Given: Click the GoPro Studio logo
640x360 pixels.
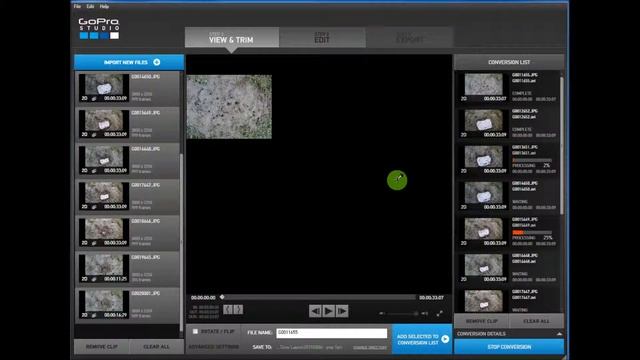Looking at the screenshot, I should [99, 29].
